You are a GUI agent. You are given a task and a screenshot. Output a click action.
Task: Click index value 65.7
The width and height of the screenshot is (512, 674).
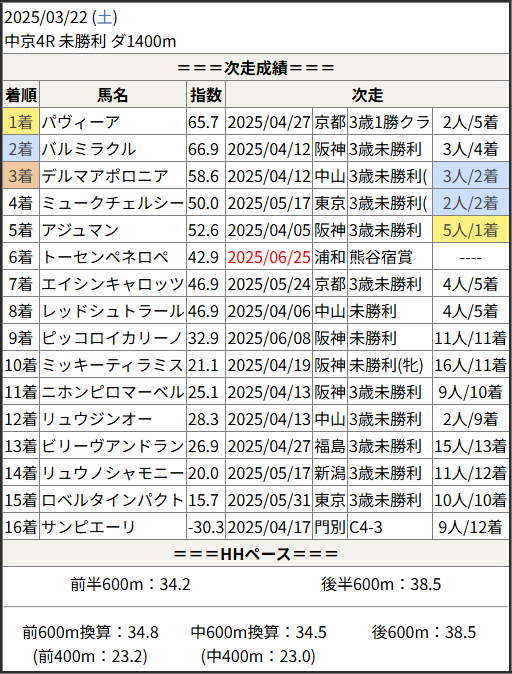pos(203,122)
